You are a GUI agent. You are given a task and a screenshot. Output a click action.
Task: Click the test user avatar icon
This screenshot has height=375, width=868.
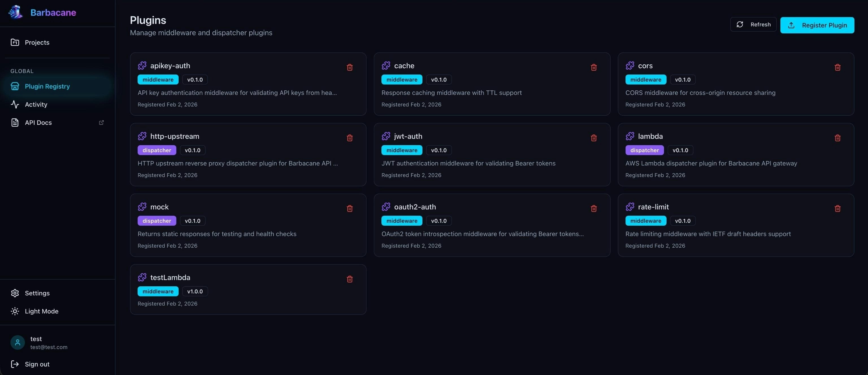[x=17, y=342]
